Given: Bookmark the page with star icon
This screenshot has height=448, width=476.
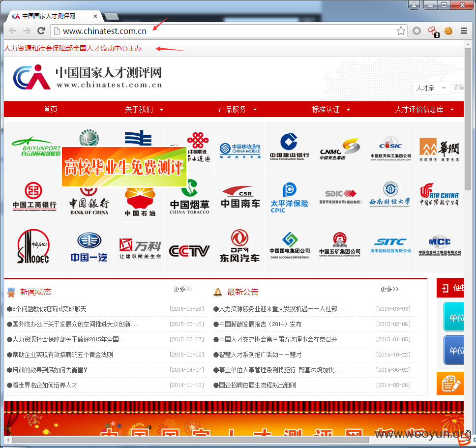Looking at the screenshot, I should pyautogui.click(x=401, y=30).
